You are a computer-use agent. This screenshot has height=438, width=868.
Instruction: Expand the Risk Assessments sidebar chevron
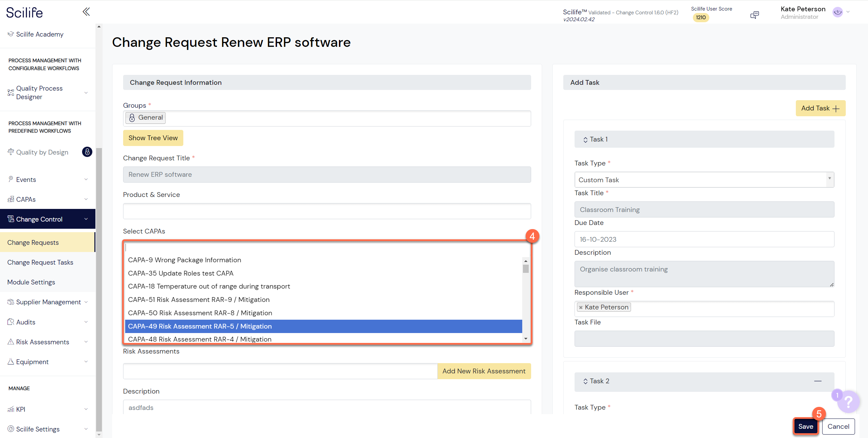pyautogui.click(x=86, y=342)
